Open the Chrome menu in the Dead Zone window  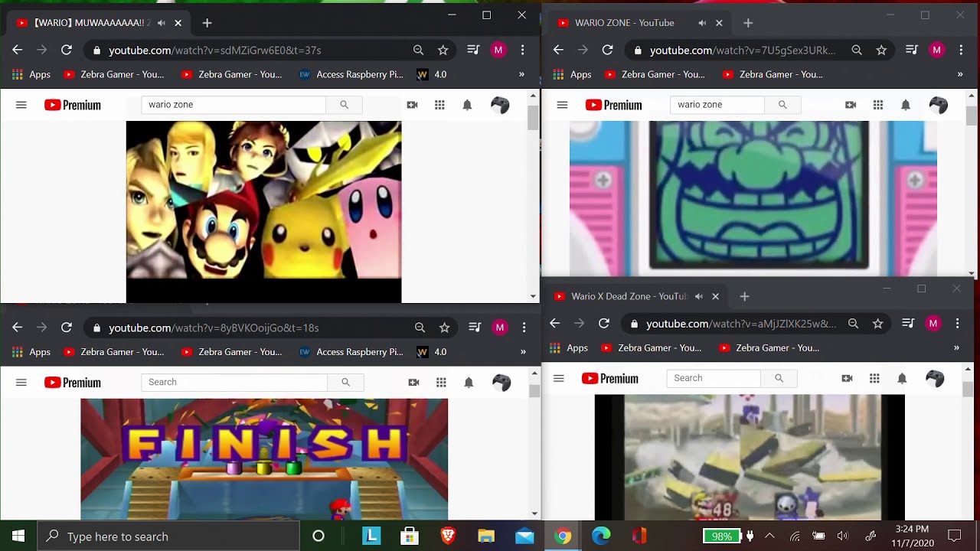[x=957, y=324]
